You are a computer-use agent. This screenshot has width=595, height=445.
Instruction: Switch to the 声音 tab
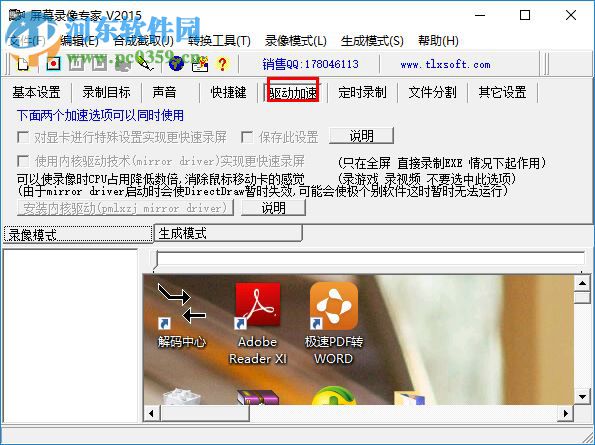point(164,92)
